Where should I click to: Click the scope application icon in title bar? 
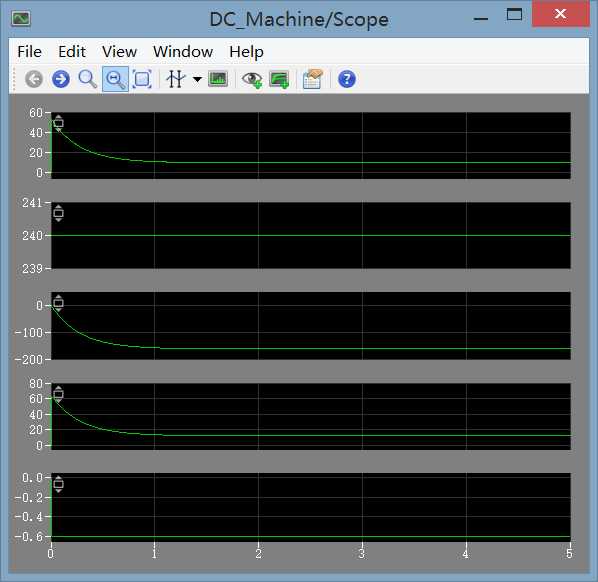[21, 18]
